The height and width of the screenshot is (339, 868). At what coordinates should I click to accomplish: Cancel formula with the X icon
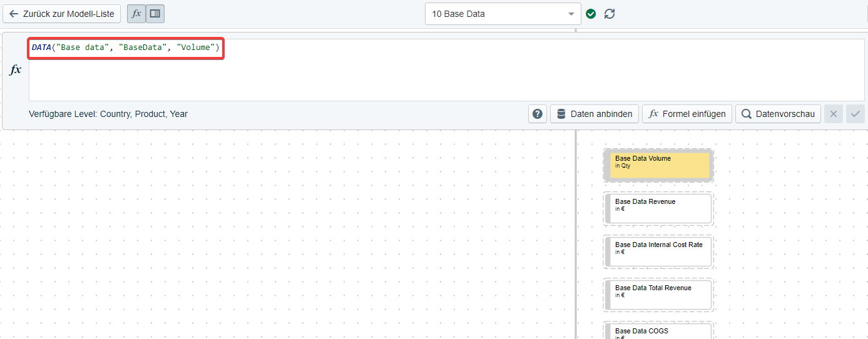(833, 114)
